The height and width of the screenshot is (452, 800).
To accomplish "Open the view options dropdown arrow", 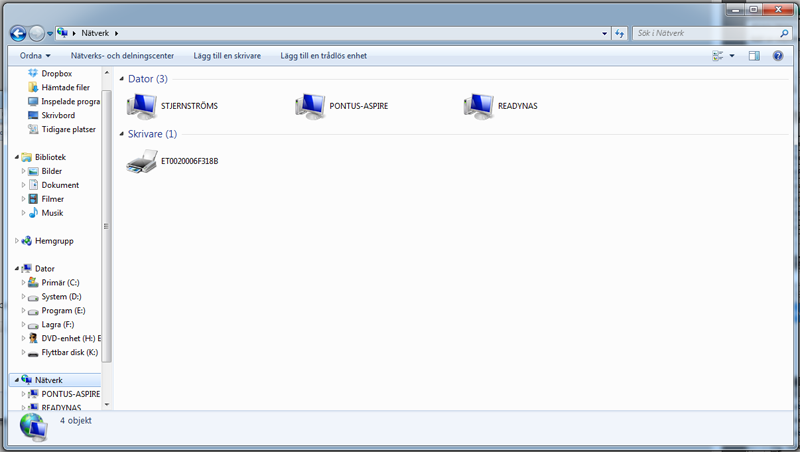I will (732, 56).
